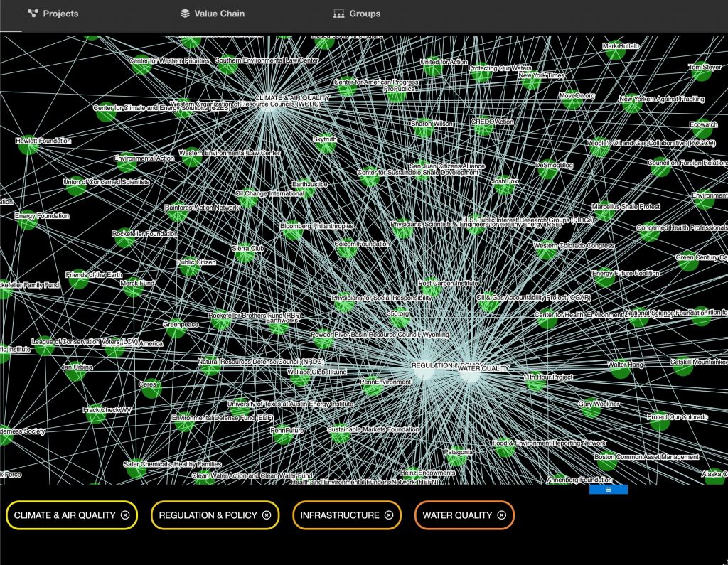Click the Value Chain layers icon

[x=186, y=14]
